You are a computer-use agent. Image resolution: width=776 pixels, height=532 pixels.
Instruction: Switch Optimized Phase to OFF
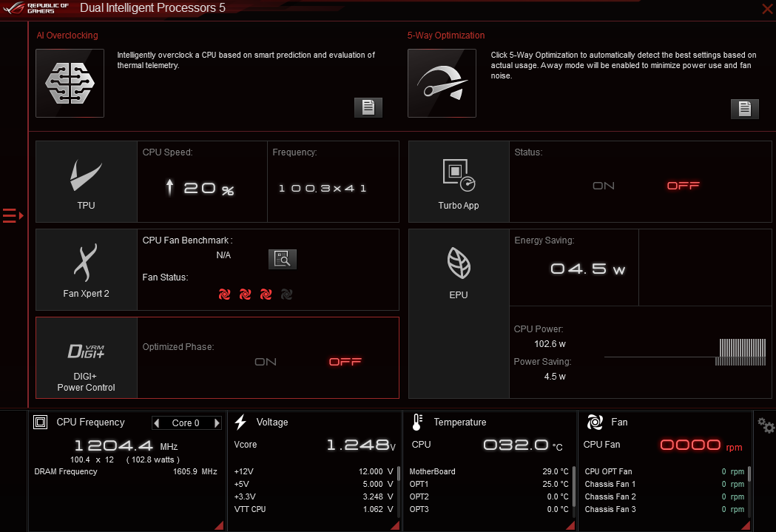pyautogui.click(x=345, y=362)
